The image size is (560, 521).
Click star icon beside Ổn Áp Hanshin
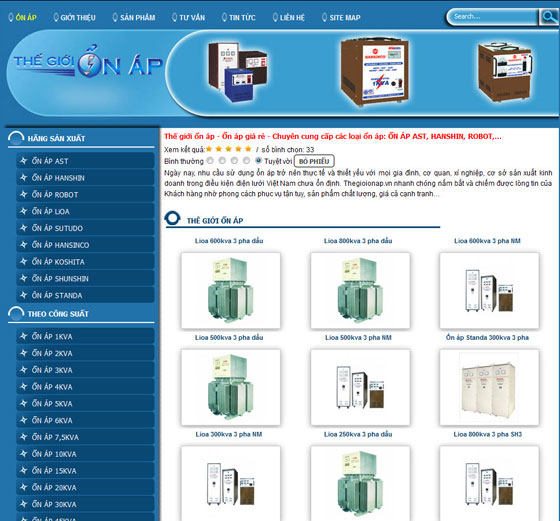point(24,177)
